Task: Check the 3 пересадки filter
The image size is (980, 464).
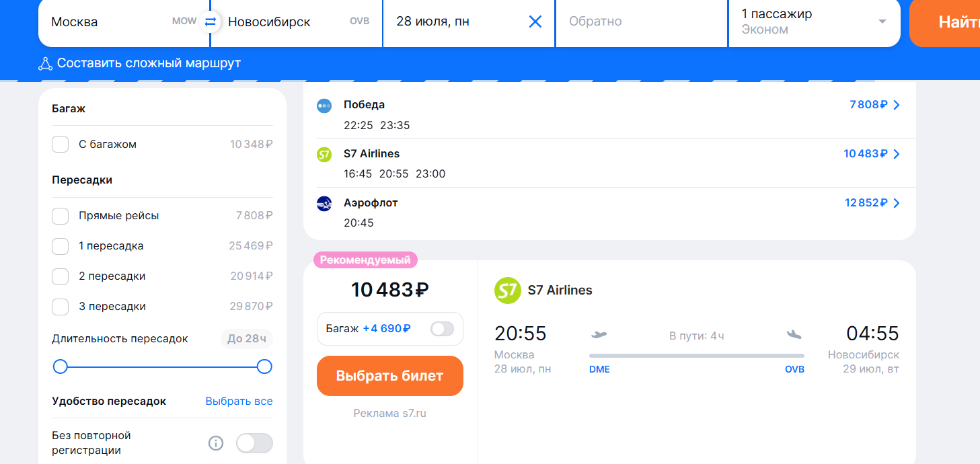Action: tap(61, 307)
